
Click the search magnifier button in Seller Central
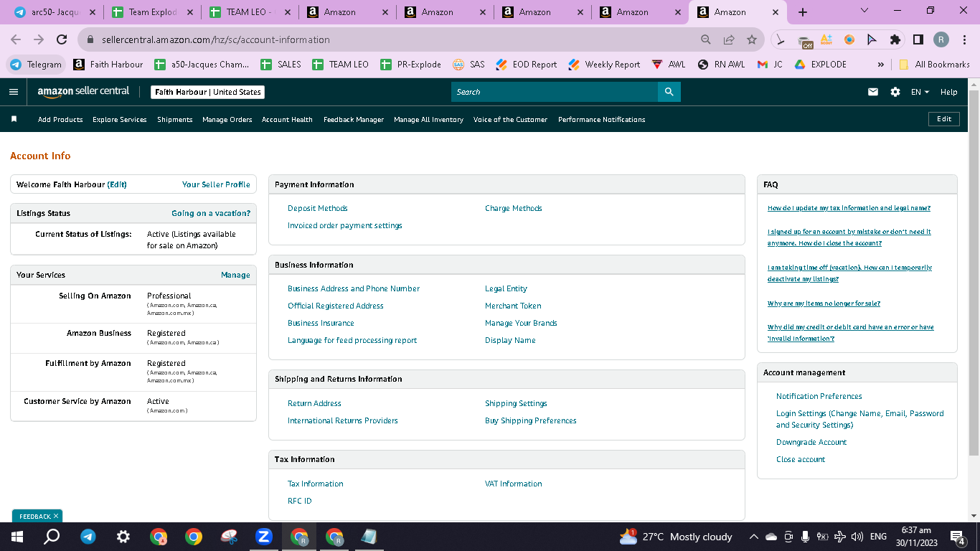669,92
